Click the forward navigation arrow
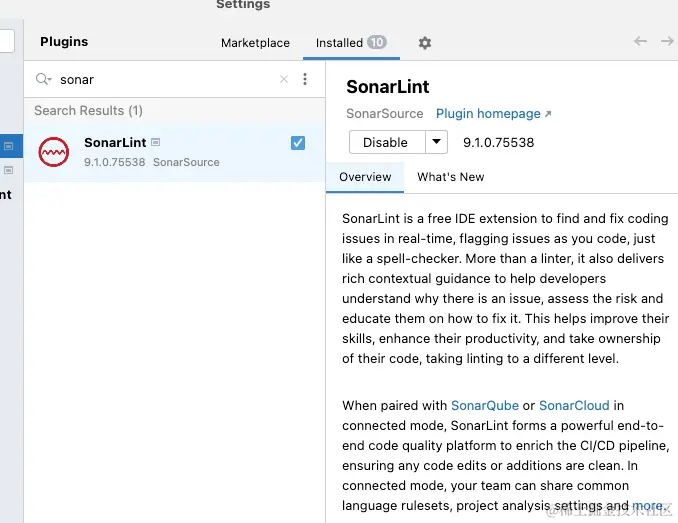This screenshot has width=678, height=523. pos(667,41)
